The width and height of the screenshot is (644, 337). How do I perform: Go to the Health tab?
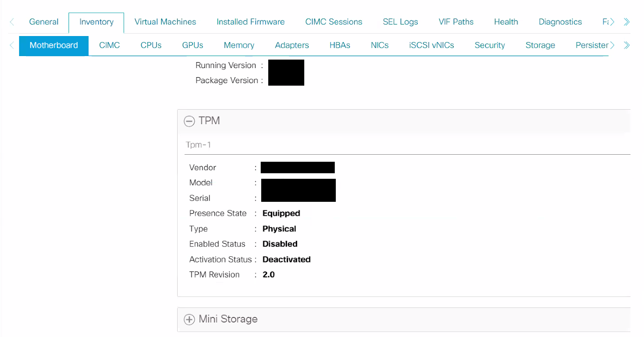pos(506,22)
